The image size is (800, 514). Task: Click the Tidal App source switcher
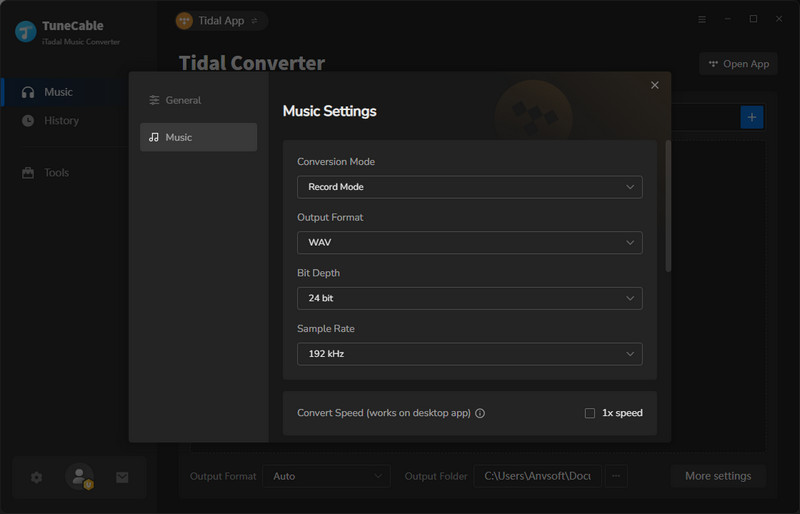coord(221,21)
